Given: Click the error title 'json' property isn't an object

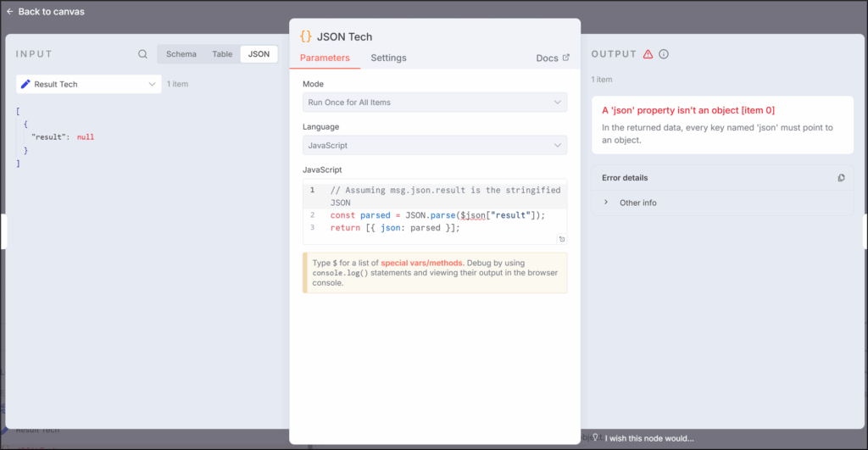Looking at the screenshot, I should 688,110.
